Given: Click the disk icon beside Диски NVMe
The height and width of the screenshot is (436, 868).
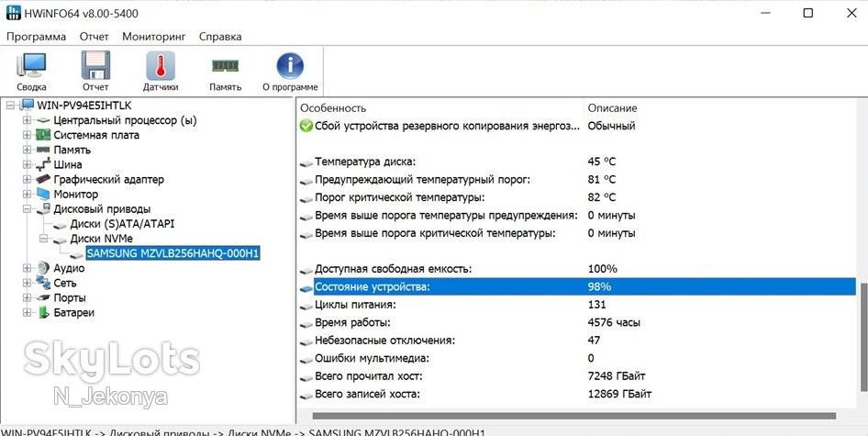Looking at the screenshot, I should point(61,240).
